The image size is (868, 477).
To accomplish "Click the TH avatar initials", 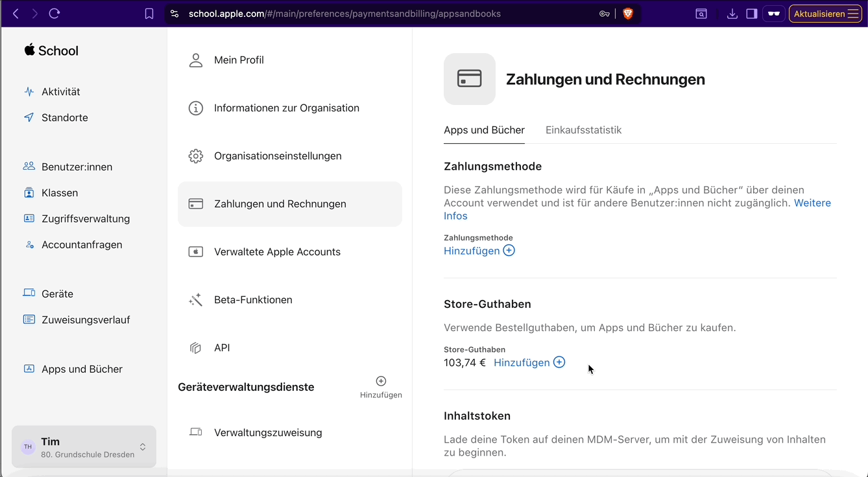I will point(28,447).
